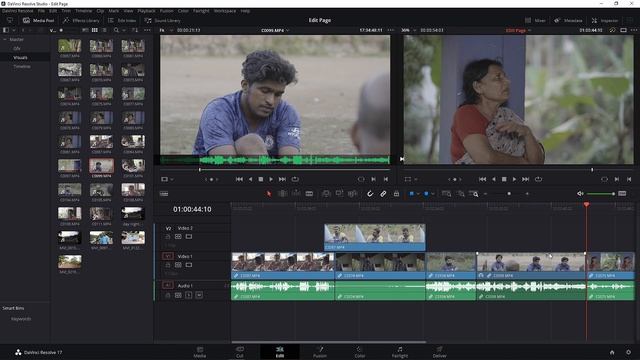Mute the Audio 1 track
Viewport: 640px width, 360px height.
(x=199, y=295)
